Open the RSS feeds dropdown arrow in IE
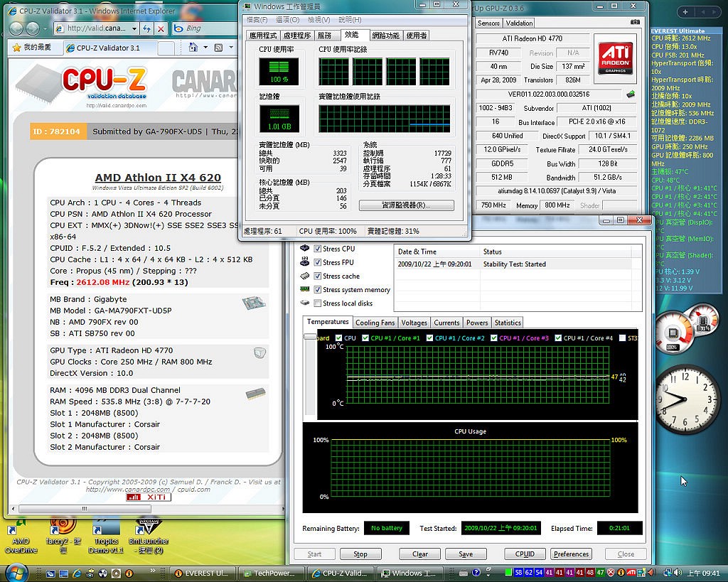Image resolution: width=728 pixels, height=582 pixels. (x=231, y=48)
